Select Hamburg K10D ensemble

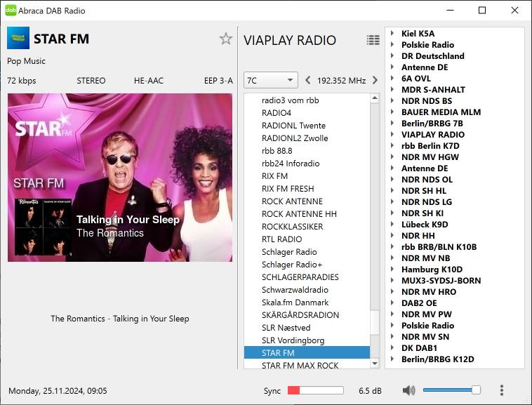432,270
